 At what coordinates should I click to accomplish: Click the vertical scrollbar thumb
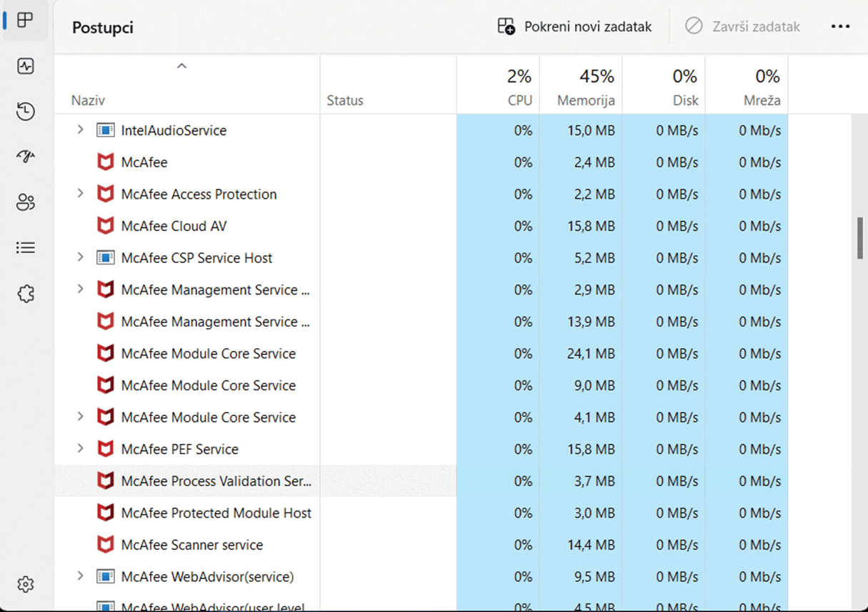(860, 238)
